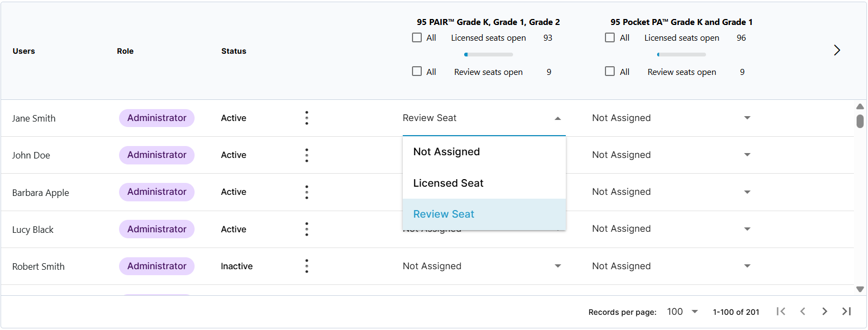Open Robert Smith's three-dot actions menu
868x330 pixels.
click(307, 266)
